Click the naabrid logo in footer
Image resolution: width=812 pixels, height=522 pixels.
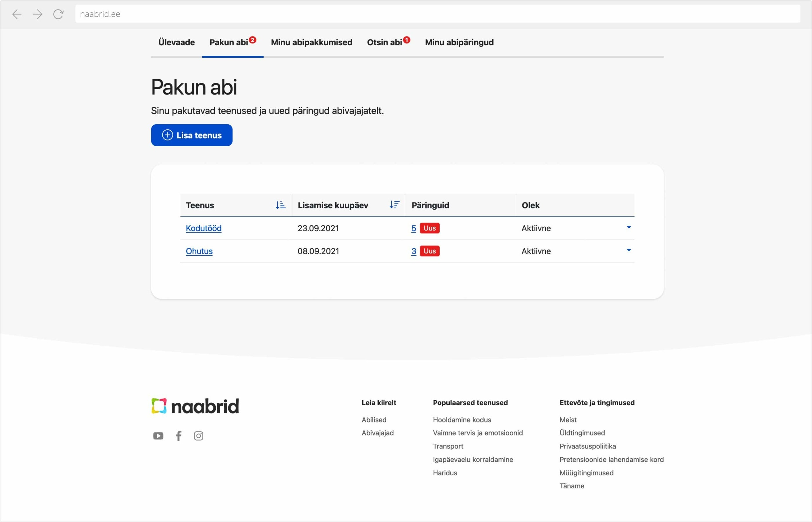(195, 406)
